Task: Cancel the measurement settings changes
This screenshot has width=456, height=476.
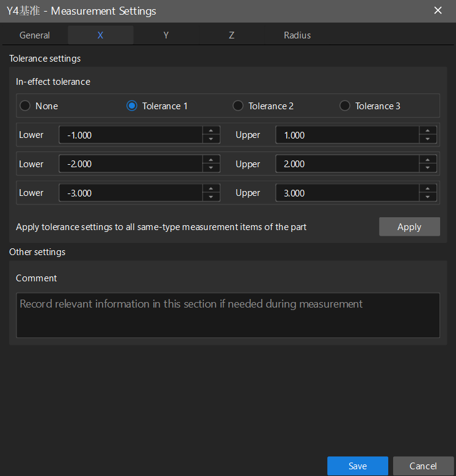Action: point(423,466)
